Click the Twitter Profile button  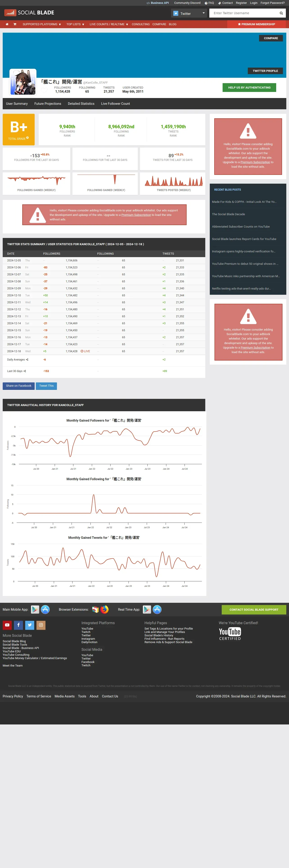(265, 71)
